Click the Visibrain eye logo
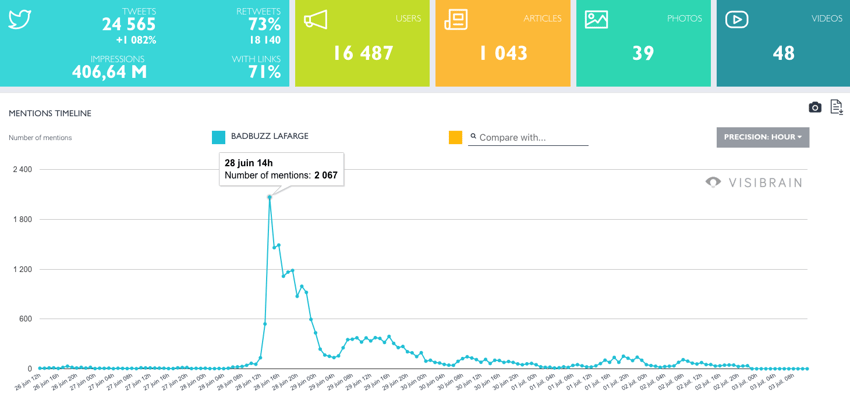Image resolution: width=850 pixels, height=397 pixels. (713, 182)
